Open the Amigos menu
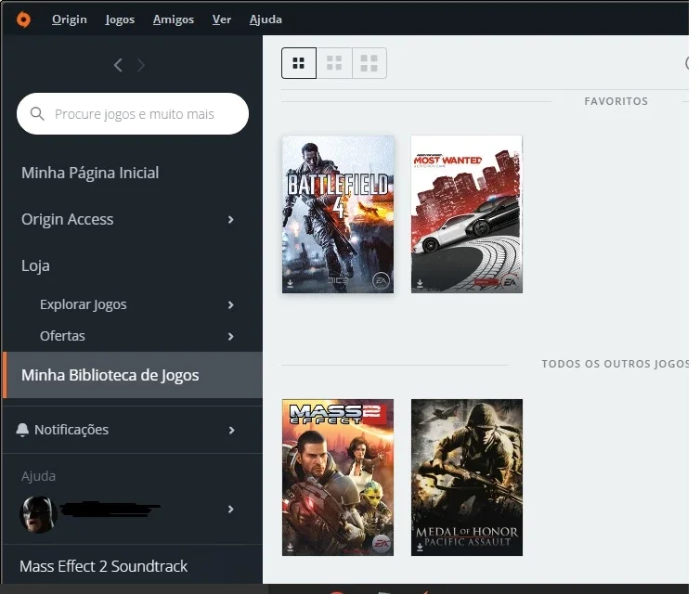700x594 pixels. click(174, 19)
